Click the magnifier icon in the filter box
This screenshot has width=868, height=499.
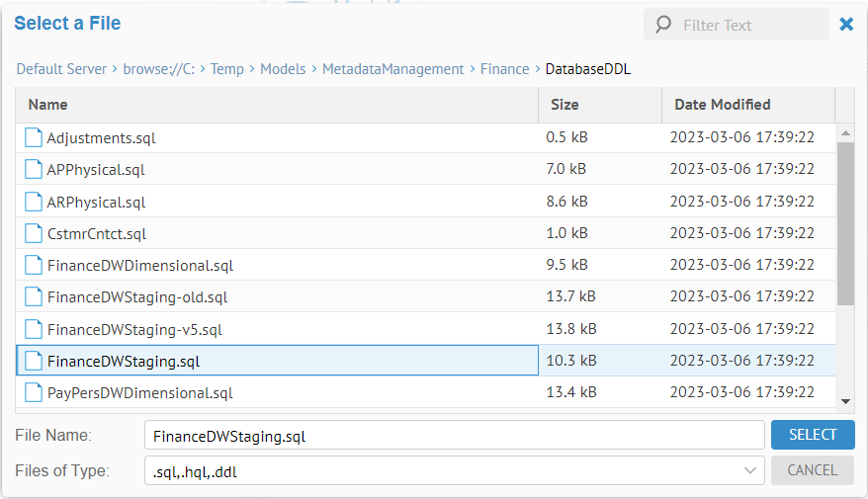(663, 25)
